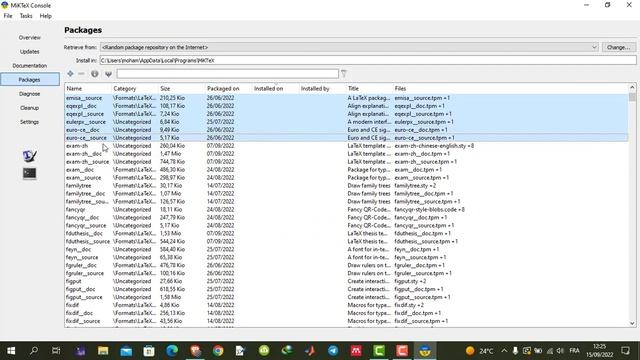The height and width of the screenshot is (360, 640).
Task: Open the File menu
Action: pos(8,16)
